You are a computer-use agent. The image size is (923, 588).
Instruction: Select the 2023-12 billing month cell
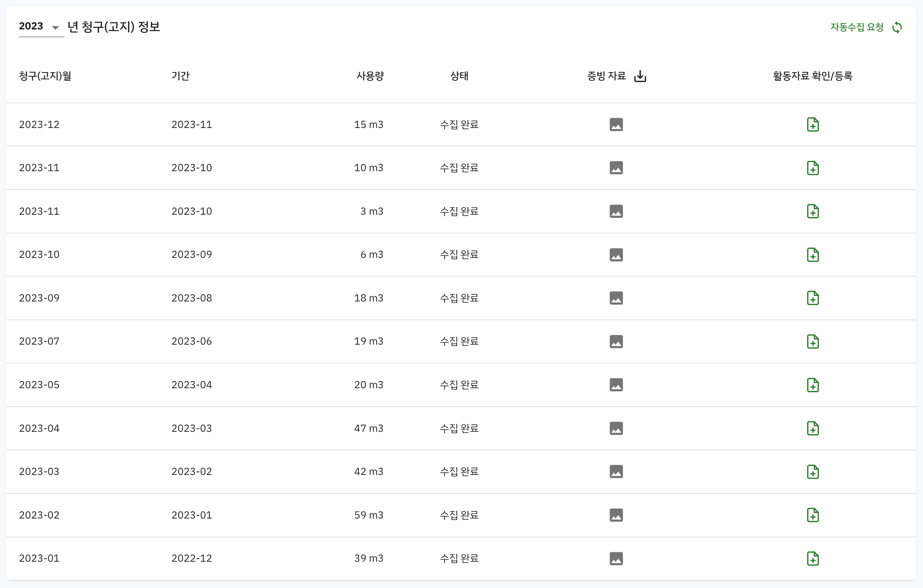click(39, 125)
